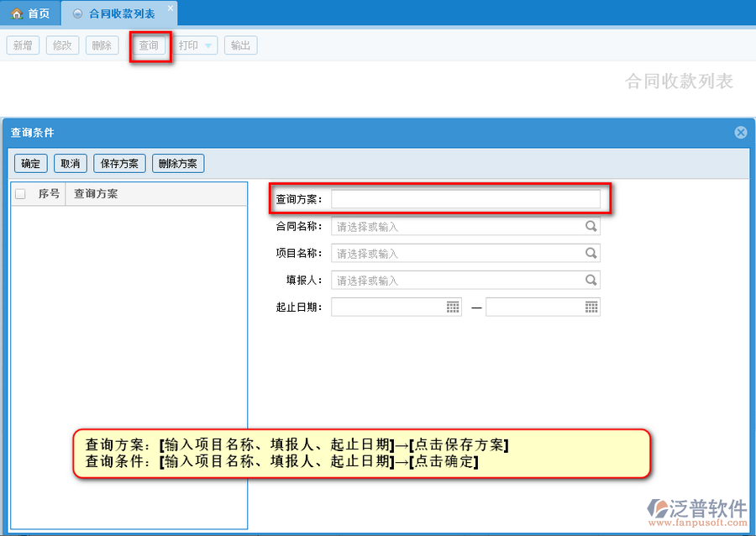This screenshot has height=536, width=756.
Task: Click the 新增 toolbar button
Action: pos(23,45)
